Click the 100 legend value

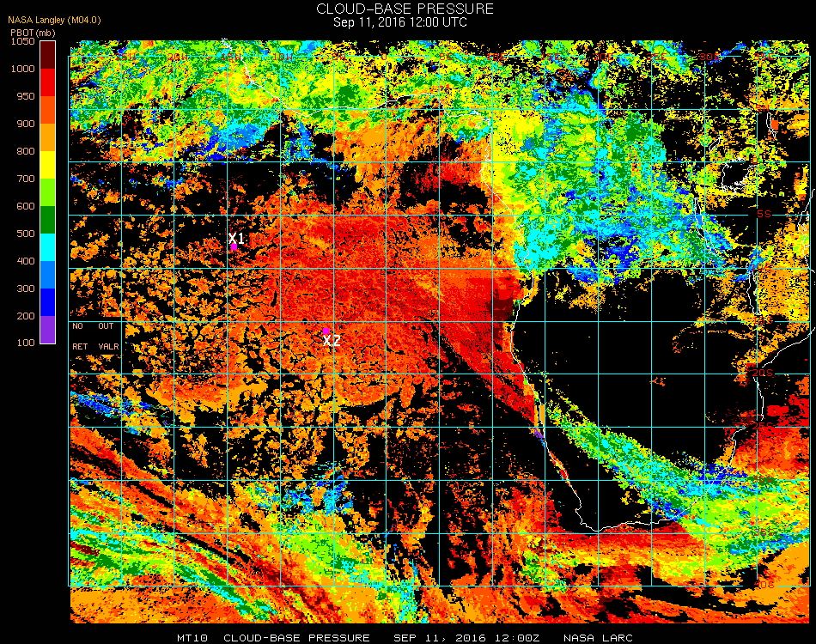click(26, 343)
